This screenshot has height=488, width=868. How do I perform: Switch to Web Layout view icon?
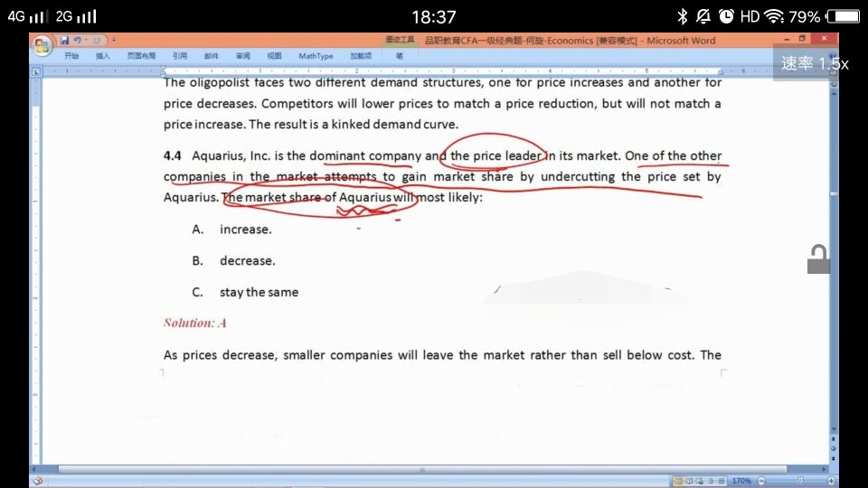(699, 481)
